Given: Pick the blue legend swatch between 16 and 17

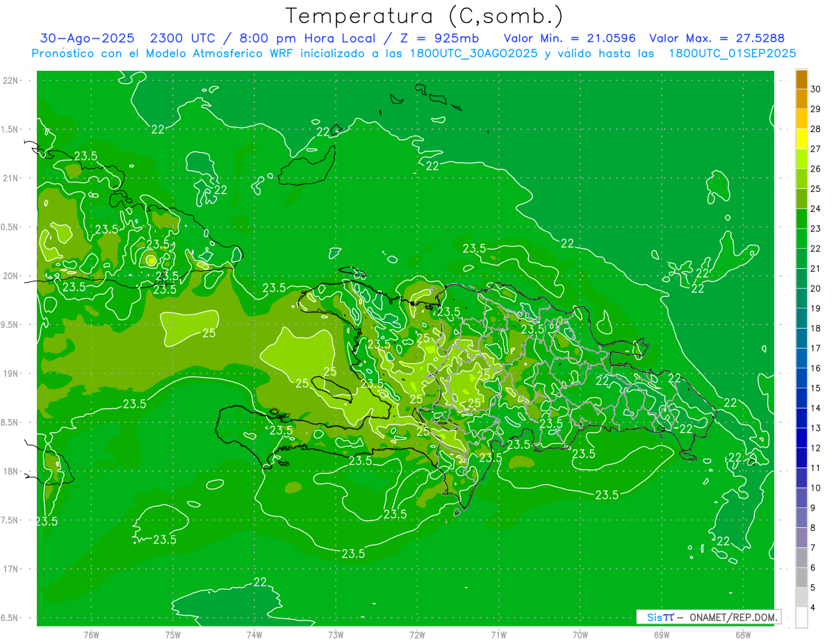Looking at the screenshot, I should tap(801, 358).
